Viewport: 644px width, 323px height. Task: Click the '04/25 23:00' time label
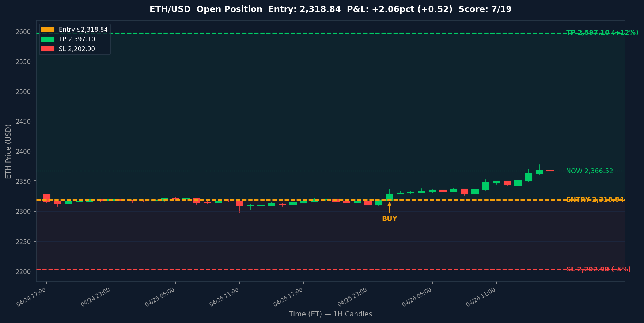tap(353, 297)
